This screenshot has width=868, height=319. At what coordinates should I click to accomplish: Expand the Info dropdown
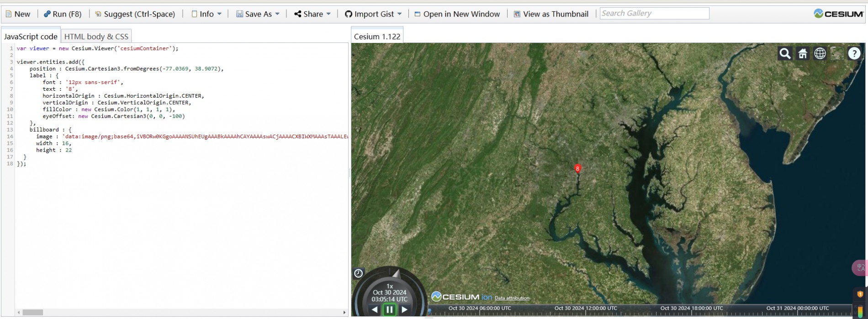click(x=206, y=14)
